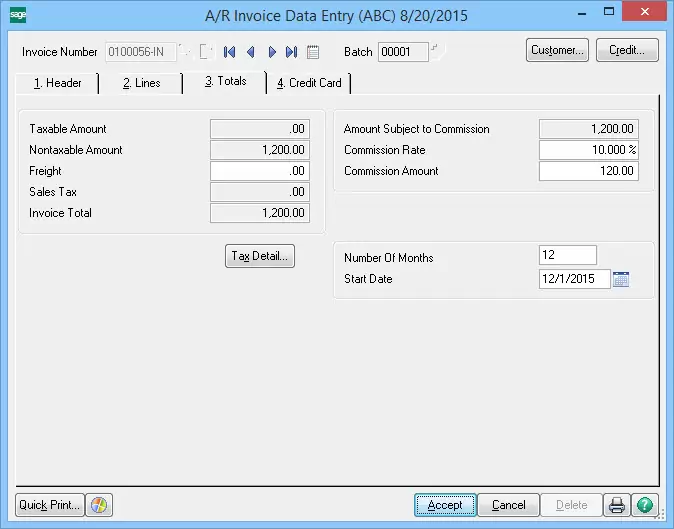Open the Start Date calendar picker
This screenshot has height=529, width=674.
pos(621,279)
